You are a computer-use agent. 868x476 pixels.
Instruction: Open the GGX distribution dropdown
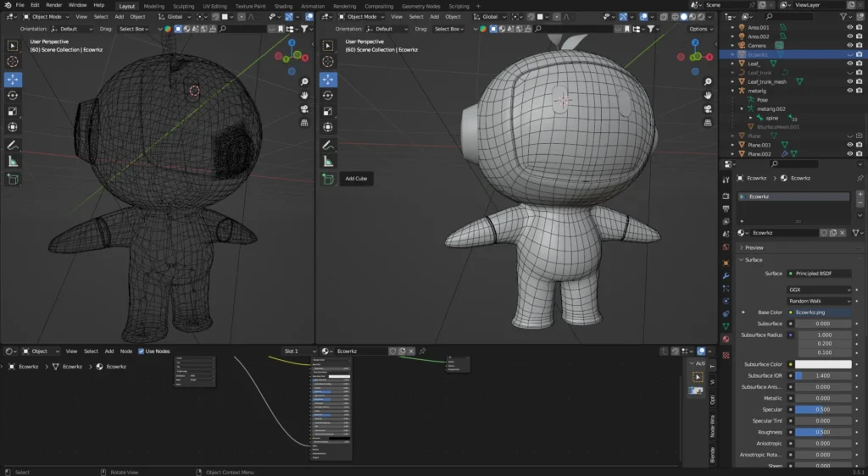819,290
